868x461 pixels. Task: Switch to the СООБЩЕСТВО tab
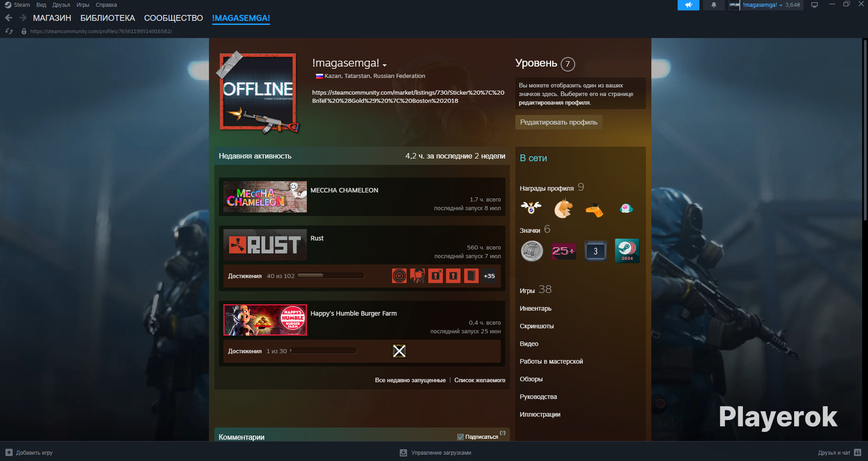click(x=174, y=18)
